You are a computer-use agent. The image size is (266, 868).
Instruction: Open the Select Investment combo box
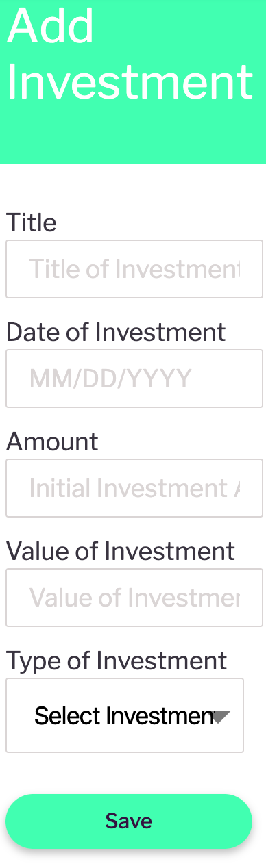tap(125, 715)
